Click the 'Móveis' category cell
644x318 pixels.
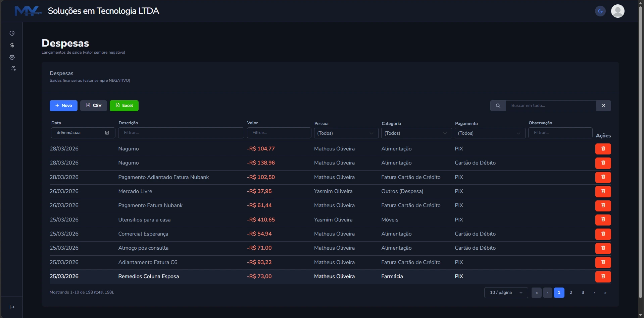[x=390, y=220]
